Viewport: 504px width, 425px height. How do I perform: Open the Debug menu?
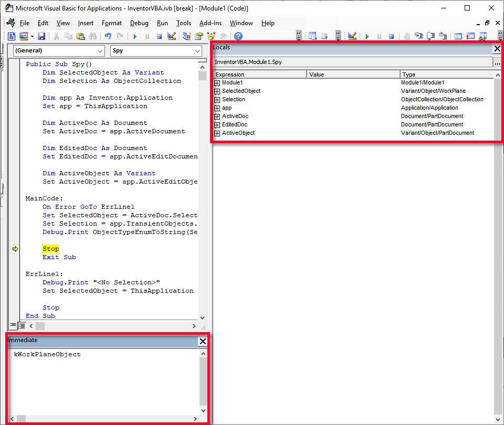[x=139, y=23]
